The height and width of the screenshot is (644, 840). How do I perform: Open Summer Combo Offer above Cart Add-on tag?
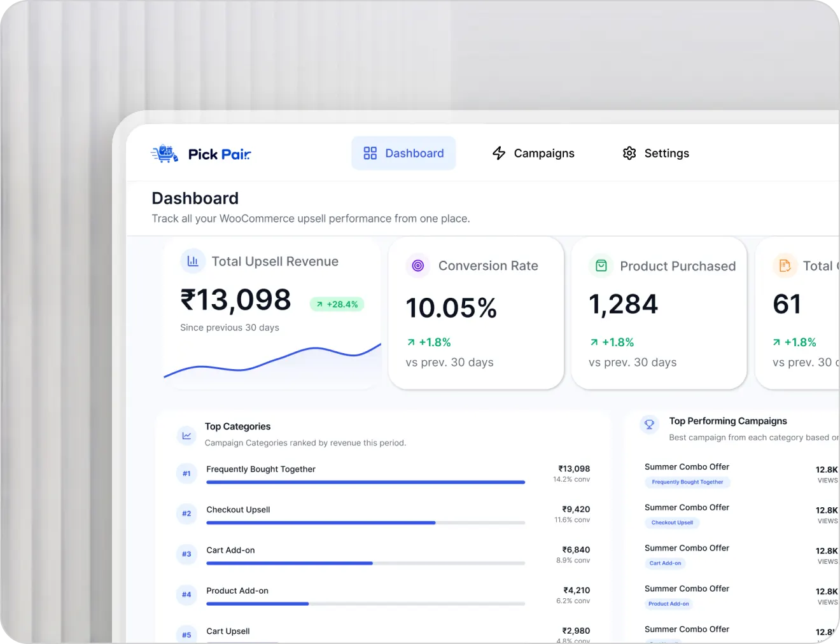coord(687,548)
